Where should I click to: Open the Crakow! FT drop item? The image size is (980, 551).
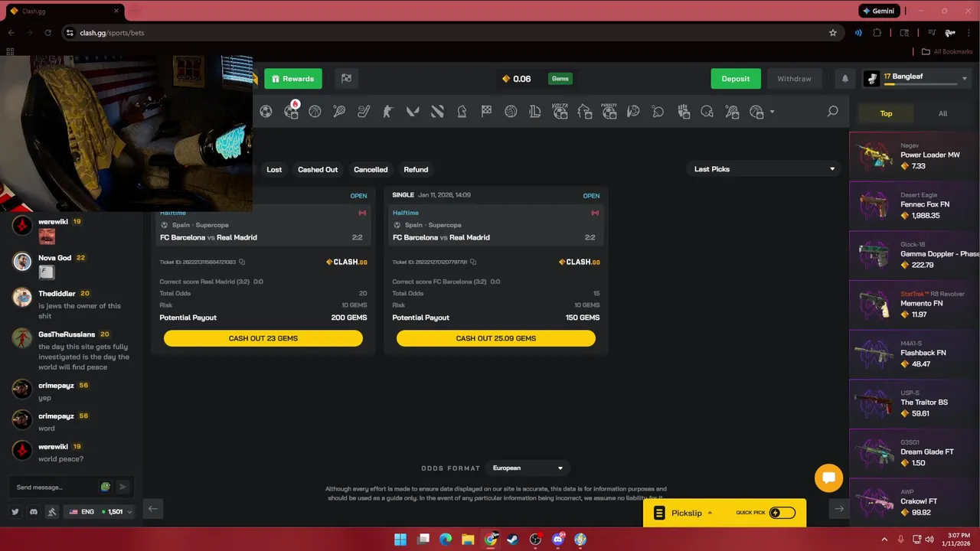915,503
